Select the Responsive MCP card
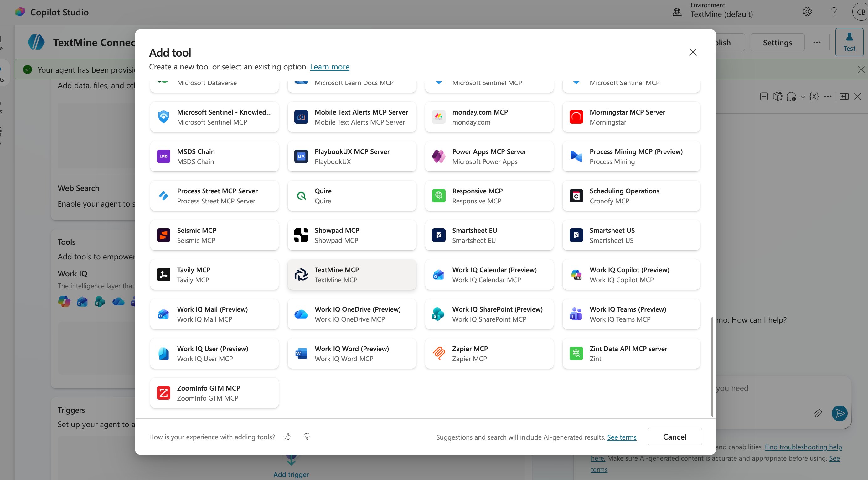Screen dimensions: 868x480 [x=489, y=196]
